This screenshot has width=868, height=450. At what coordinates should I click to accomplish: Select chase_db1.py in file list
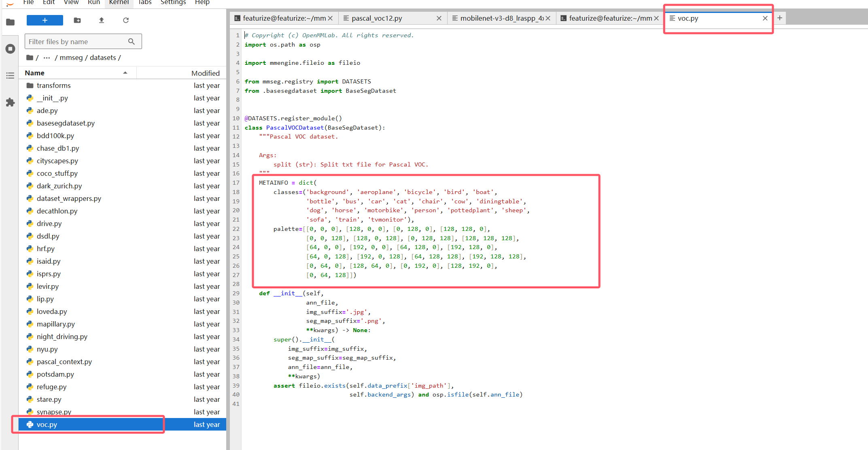[122, 148]
